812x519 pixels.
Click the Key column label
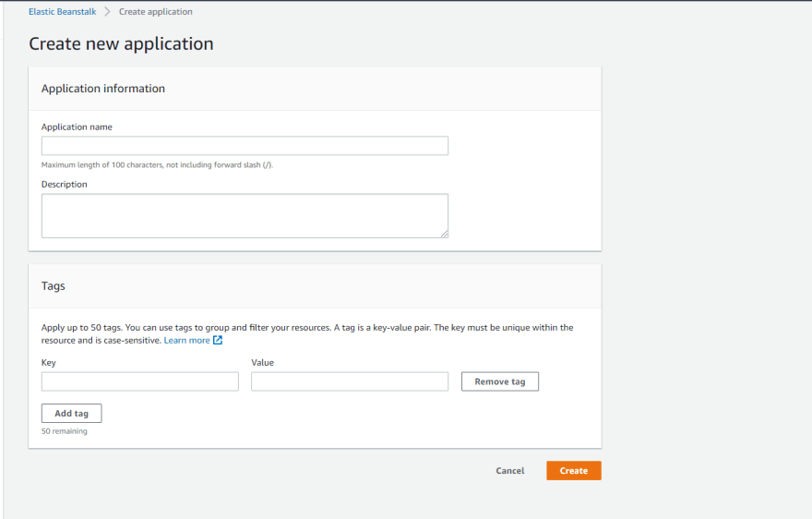click(49, 362)
